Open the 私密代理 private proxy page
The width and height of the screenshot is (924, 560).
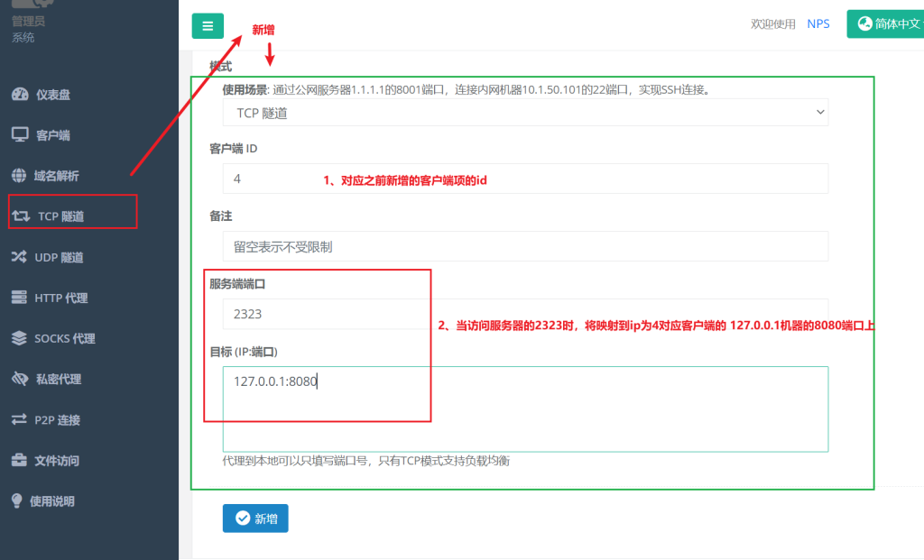pyautogui.click(x=58, y=379)
